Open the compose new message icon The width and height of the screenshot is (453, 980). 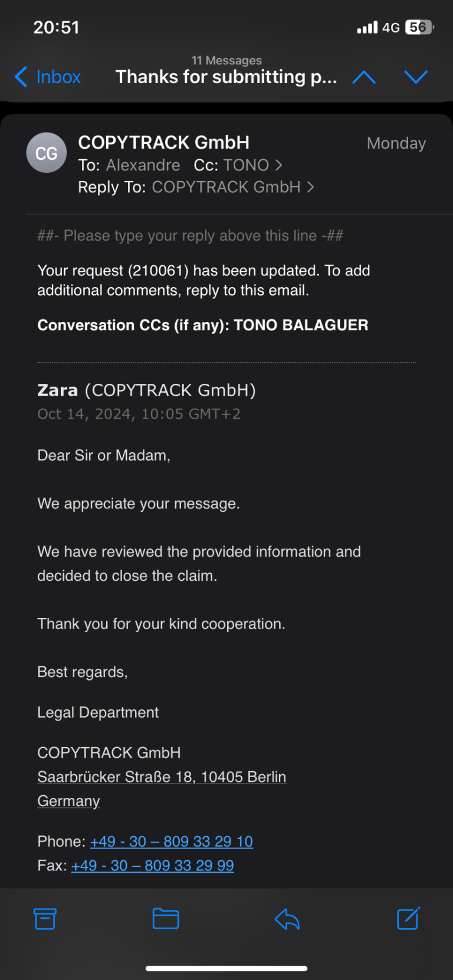408,918
